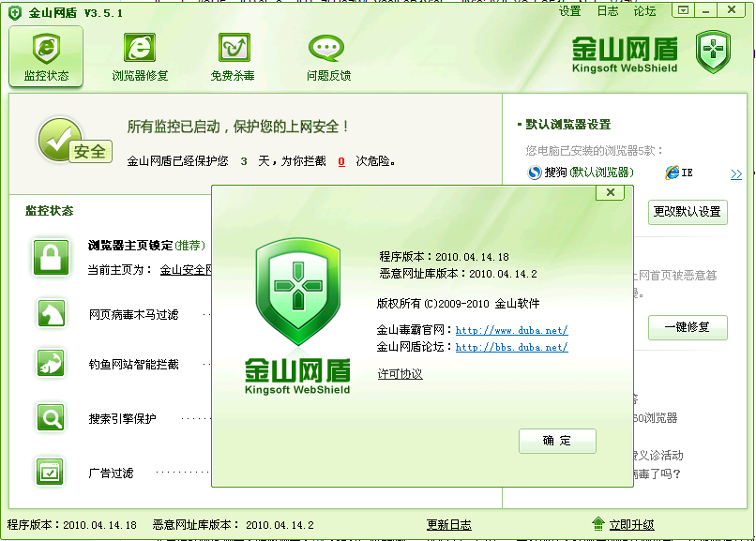
Task: Click the green upgrade arrow icon
Action: 597,524
